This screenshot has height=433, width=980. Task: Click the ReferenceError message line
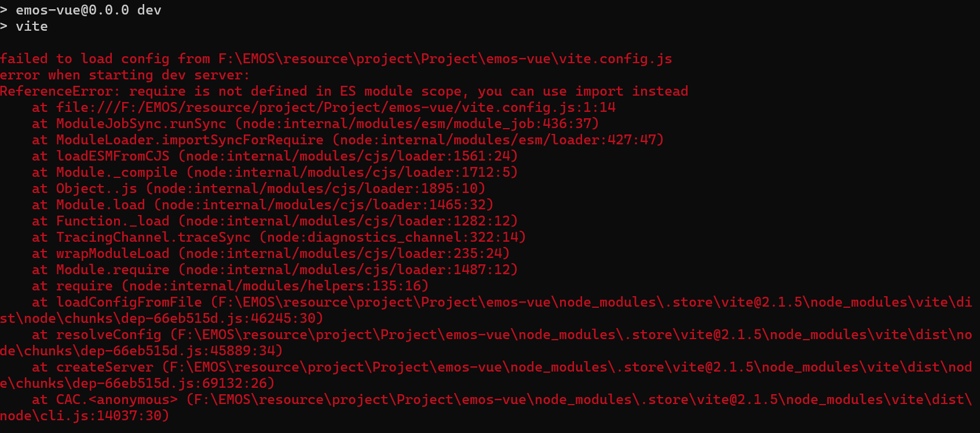pyautogui.click(x=344, y=91)
